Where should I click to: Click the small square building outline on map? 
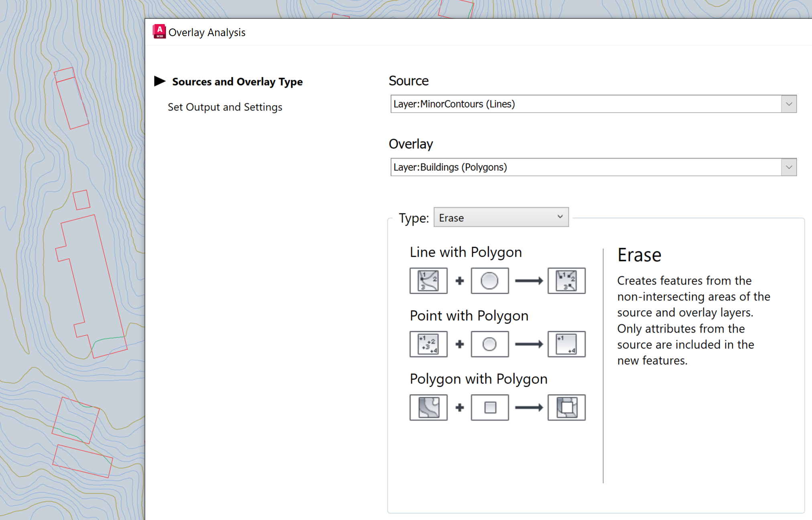(x=81, y=200)
